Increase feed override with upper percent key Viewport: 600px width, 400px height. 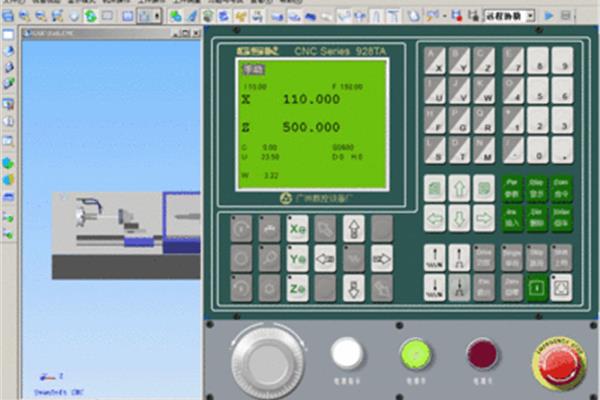[435, 257]
